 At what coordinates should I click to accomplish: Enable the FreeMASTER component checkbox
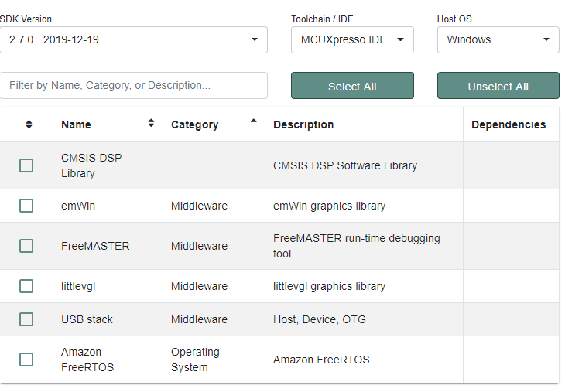coord(26,246)
